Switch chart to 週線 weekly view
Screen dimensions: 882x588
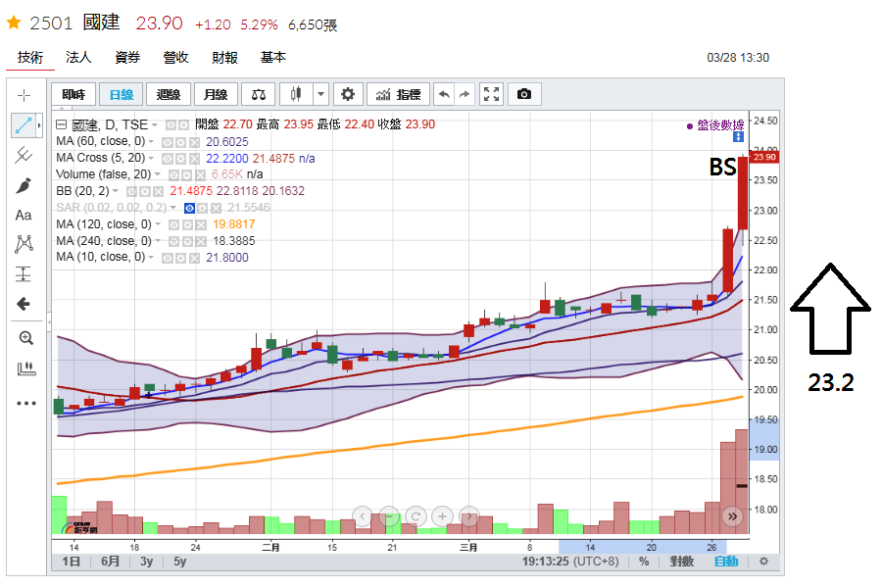point(169,94)
